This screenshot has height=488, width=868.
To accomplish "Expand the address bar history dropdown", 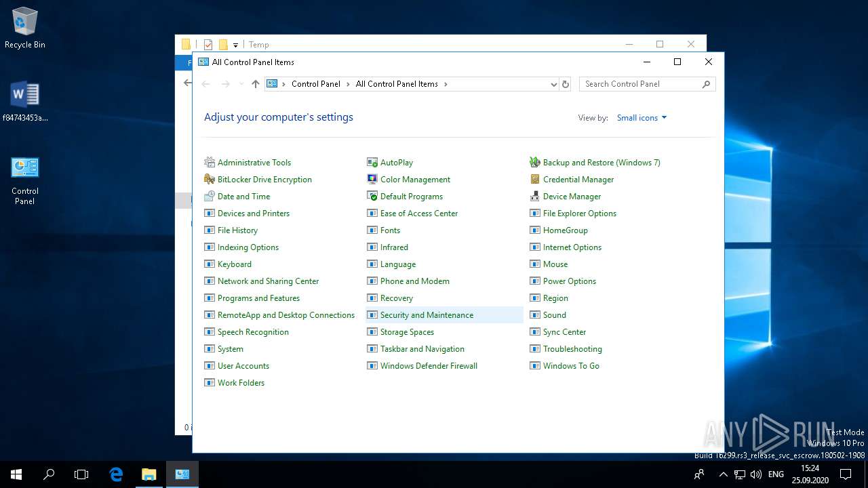I will (x=553, y=84).
